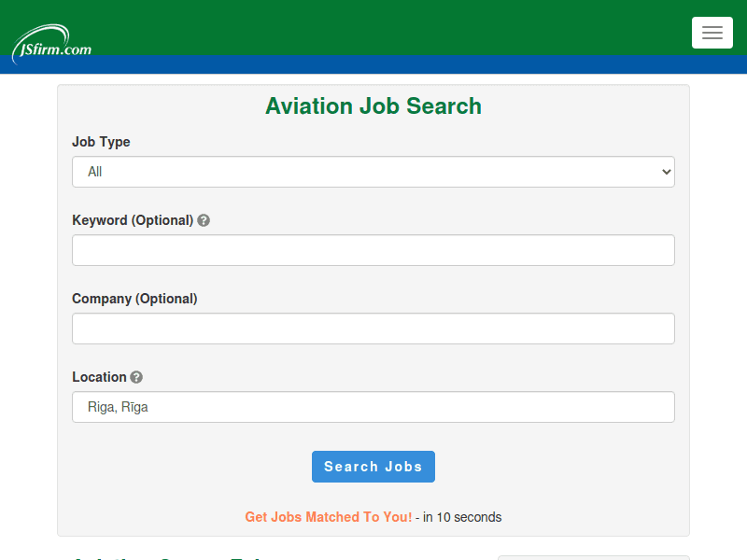Screen dimensions: 747x560
Task: Click the Keyword help question-mark icon
Action: pos(204,221)
